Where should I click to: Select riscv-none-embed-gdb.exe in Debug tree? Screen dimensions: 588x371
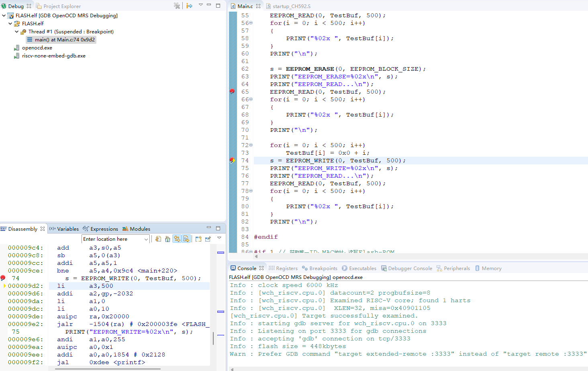pos(54,56)
